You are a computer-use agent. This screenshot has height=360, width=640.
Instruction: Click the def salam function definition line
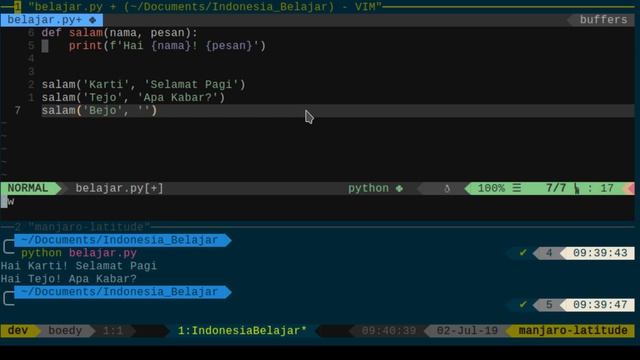tap(119, 33)
